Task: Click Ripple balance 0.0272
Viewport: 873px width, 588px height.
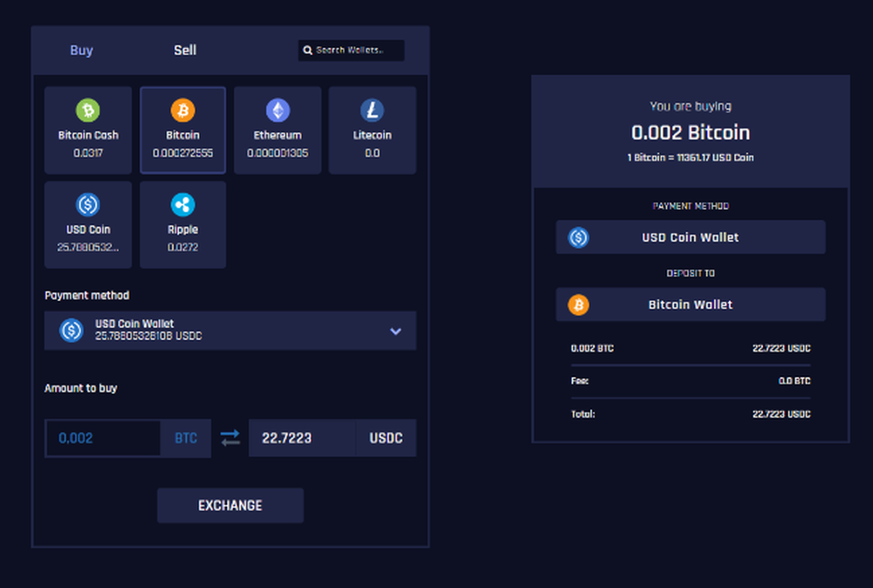Action: pos(182,247)
